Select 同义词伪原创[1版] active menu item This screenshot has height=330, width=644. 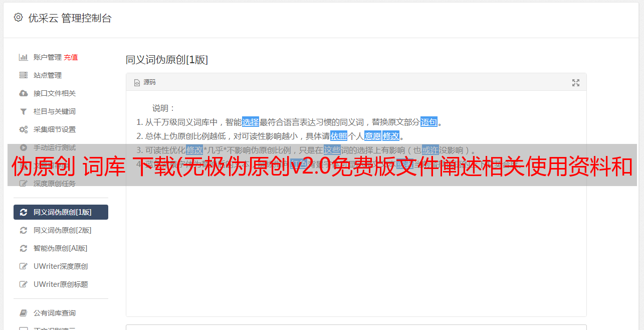[x=61, y=212]
